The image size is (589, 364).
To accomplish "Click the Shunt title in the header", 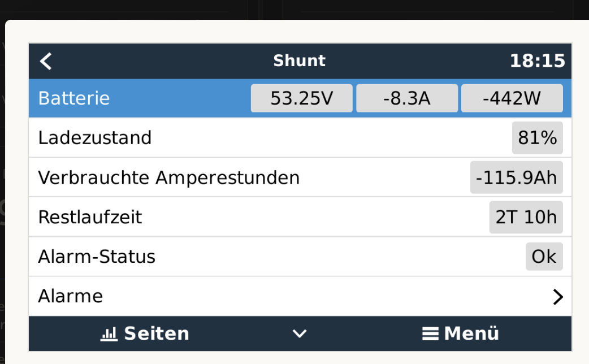I will (300, 61).
